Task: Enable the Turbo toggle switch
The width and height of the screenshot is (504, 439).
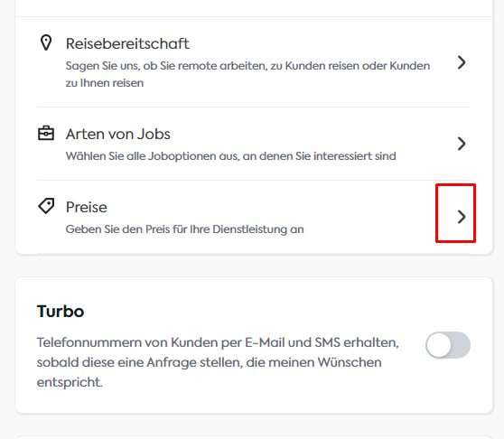Action: coord(448,345)
